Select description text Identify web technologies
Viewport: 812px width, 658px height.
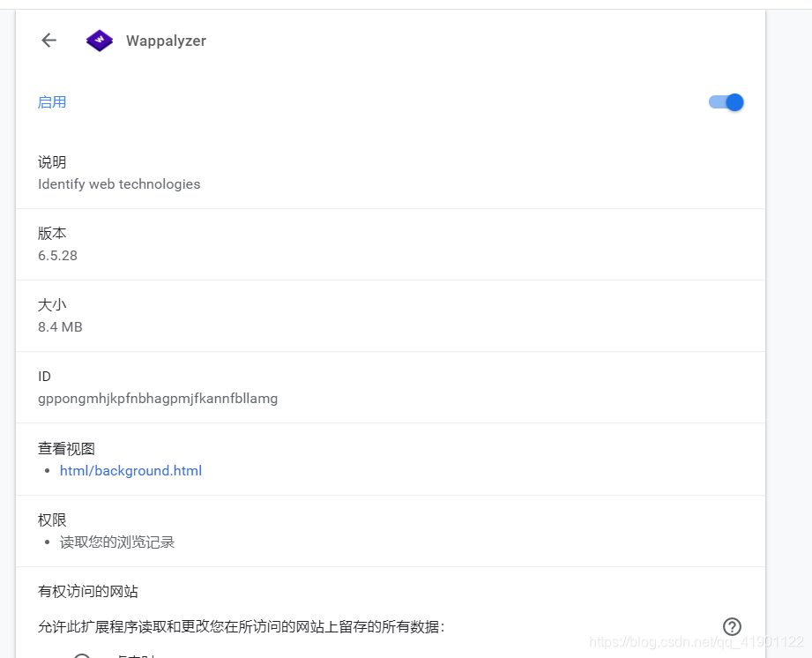(119, 184)
